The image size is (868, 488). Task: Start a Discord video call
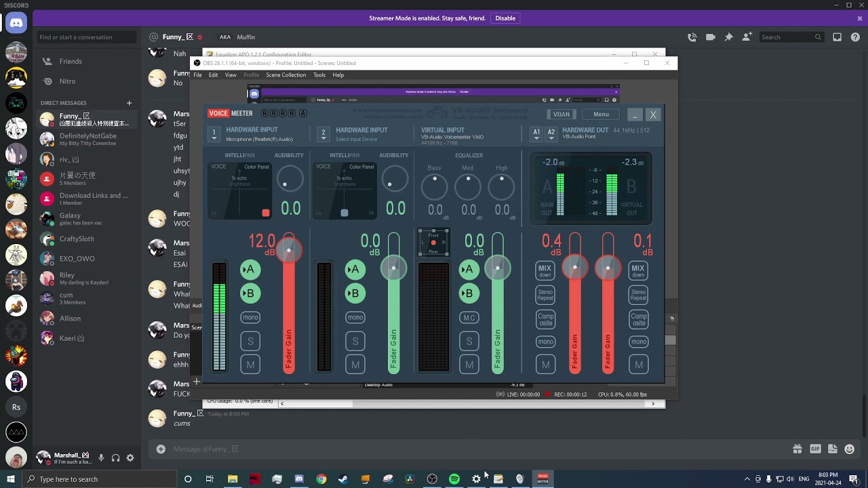click(710, 37)
